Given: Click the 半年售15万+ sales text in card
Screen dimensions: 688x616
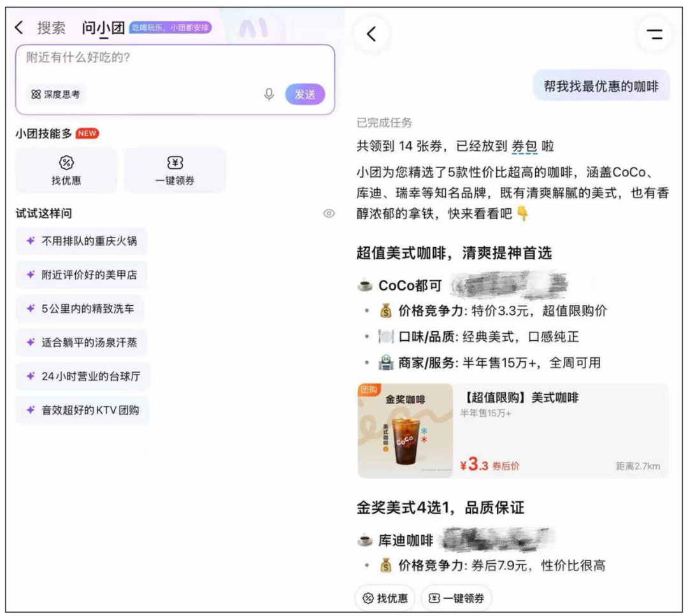Looking at the screenshot, I should pos(485,413).
